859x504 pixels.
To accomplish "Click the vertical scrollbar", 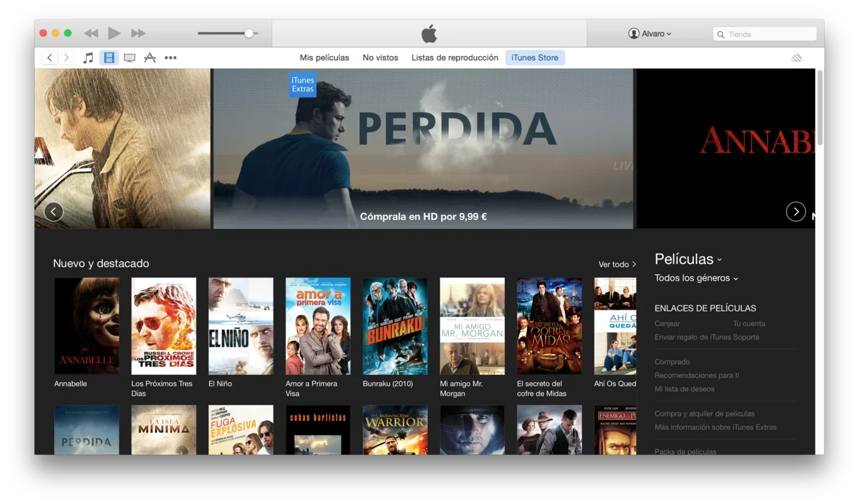I will [x=820, y=108].
